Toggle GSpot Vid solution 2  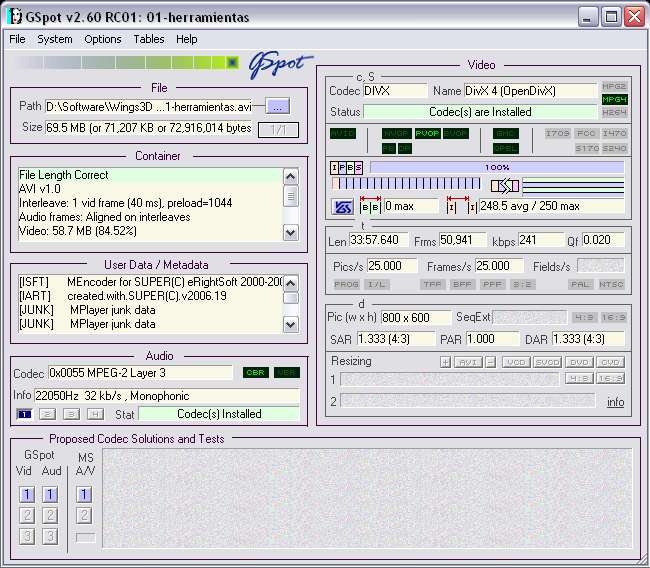point(27,515)
